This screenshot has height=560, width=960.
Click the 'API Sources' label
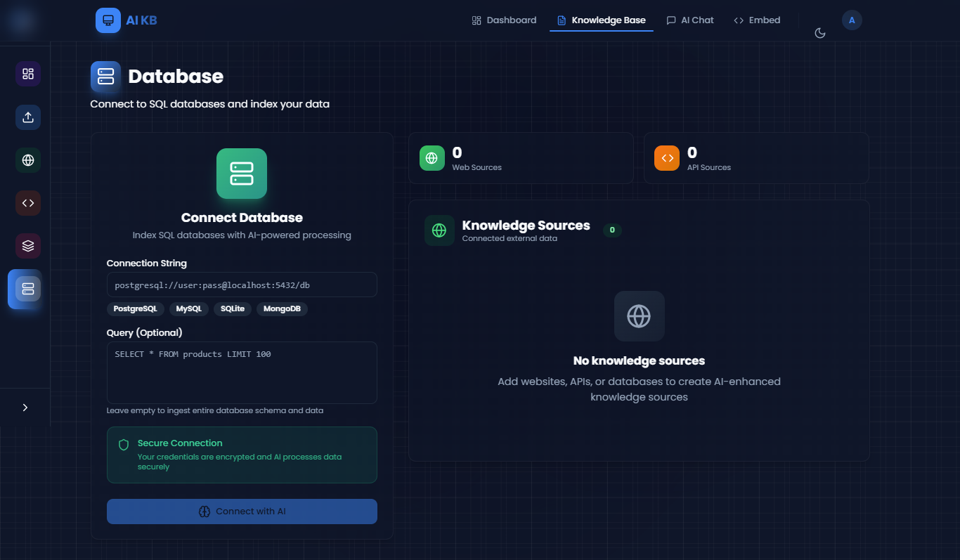(x=708, y=168)
